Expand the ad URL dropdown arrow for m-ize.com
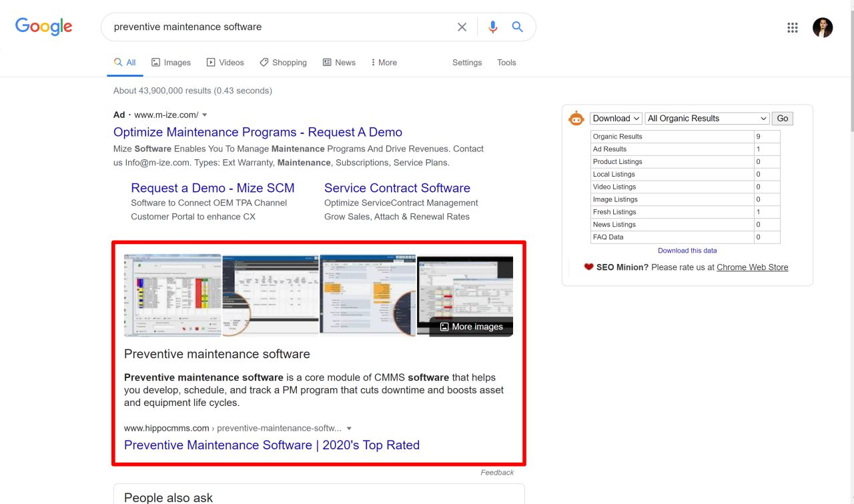This screenshot has height=504, width=854. coord(205,115)
